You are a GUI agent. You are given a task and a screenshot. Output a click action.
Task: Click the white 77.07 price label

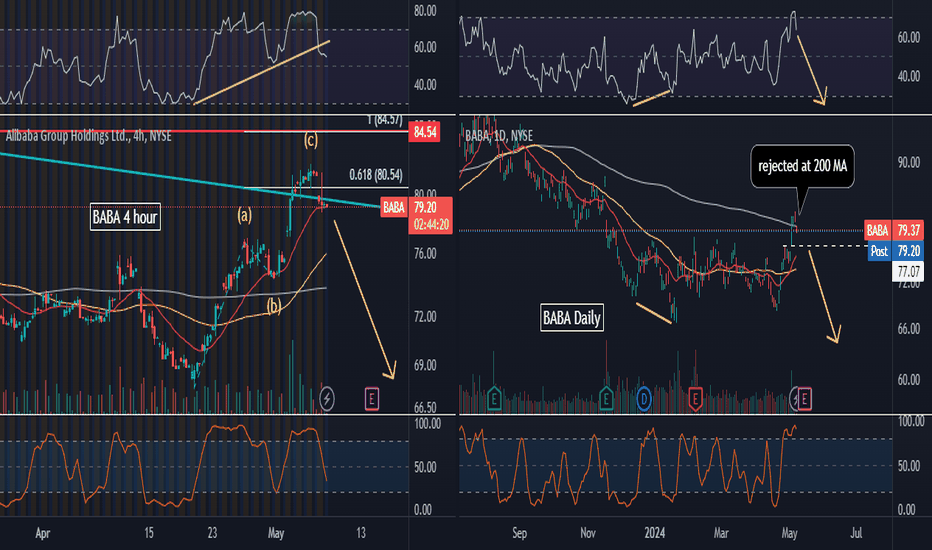pos(908,271)
